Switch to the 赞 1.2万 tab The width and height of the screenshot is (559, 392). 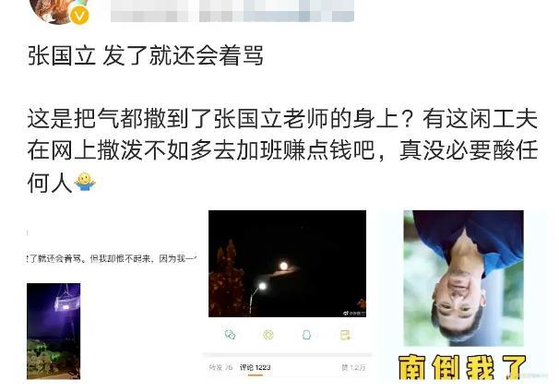[353, 367]
